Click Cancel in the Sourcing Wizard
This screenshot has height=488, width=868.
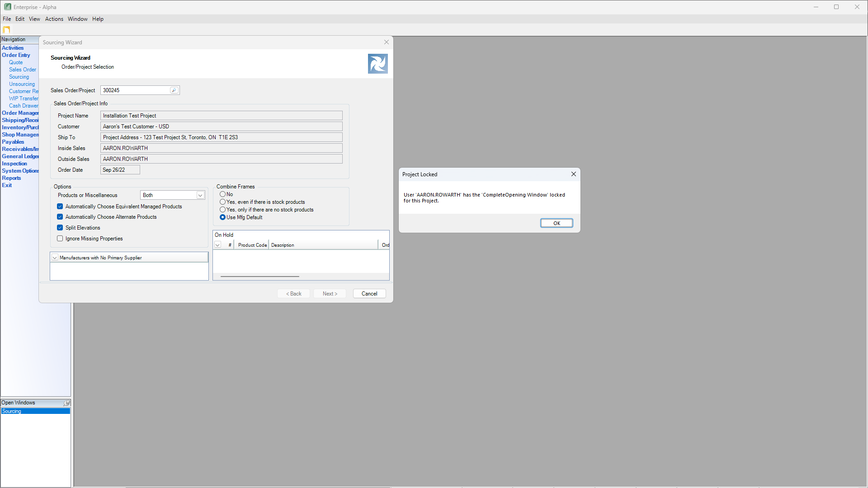coord(369,294)
